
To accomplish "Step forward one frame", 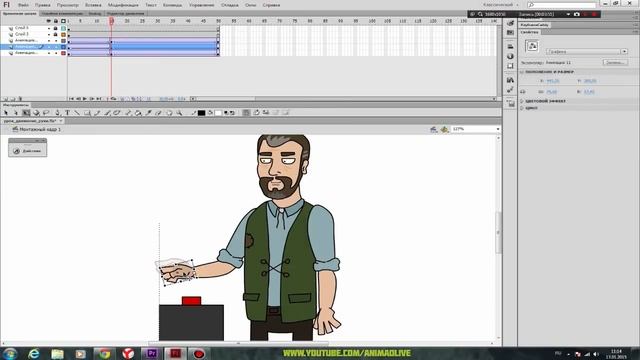I will pos(92,99).
